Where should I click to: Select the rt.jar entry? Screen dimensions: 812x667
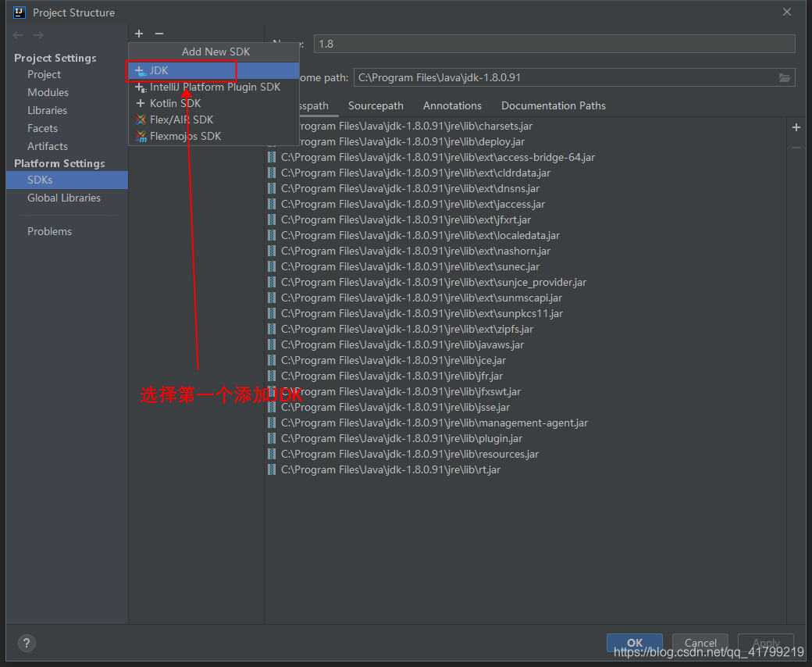tap(525, 469)
